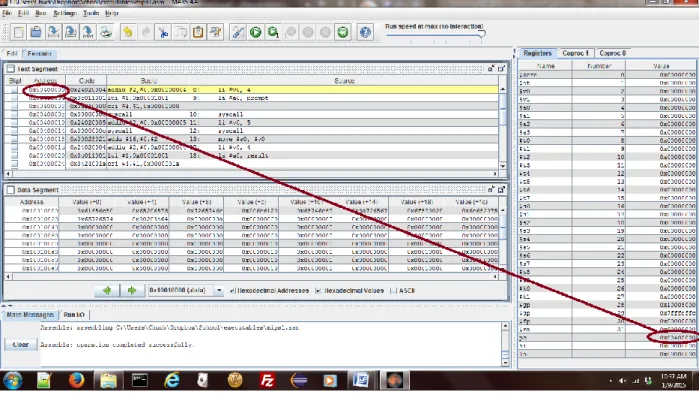Clear the messages with the Clear button
The image size is (699, 395).
click(x=21, y=345)
